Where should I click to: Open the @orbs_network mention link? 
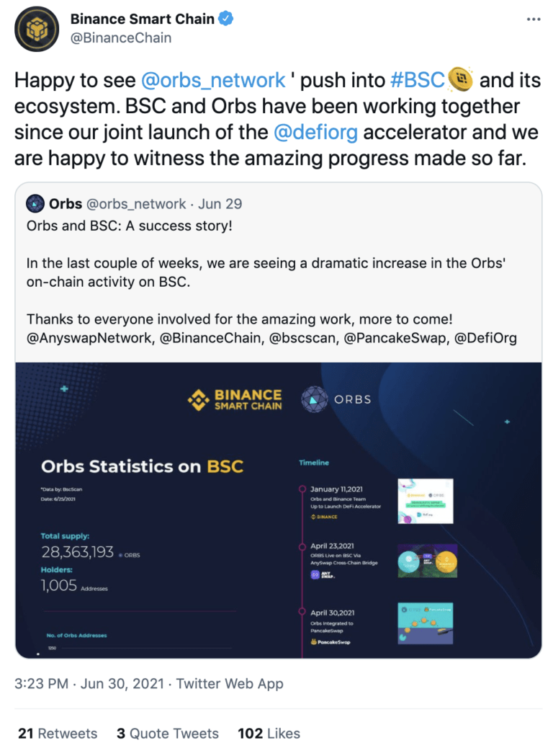pos(213,80)
